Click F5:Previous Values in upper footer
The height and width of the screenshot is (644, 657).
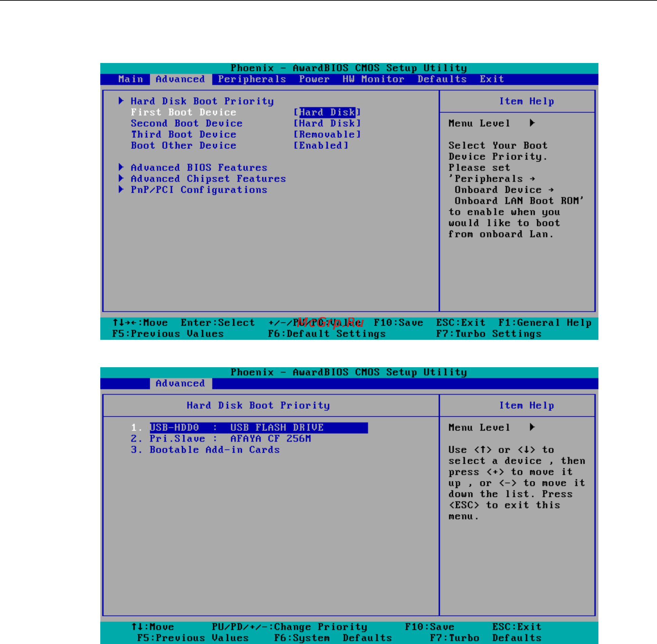click(168, 334)
